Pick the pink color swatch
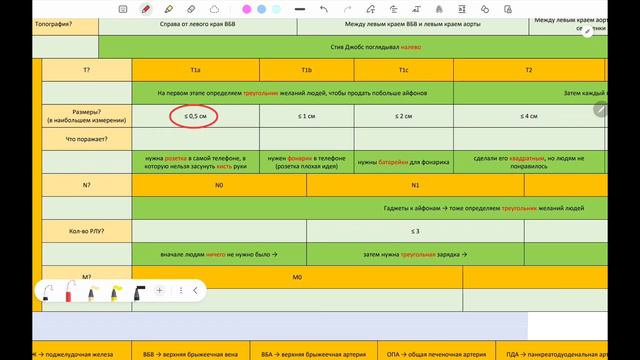 coord(247,9)
